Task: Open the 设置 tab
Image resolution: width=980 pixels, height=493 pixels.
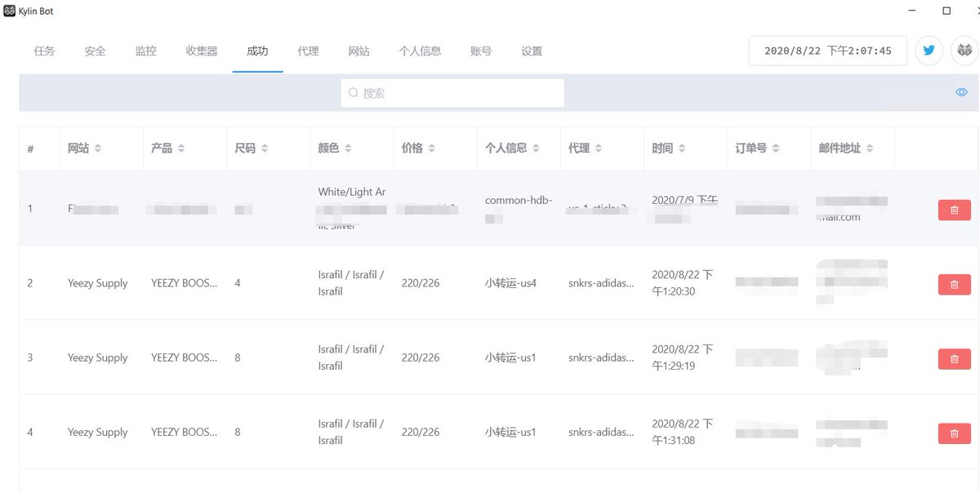Action: 532,51
